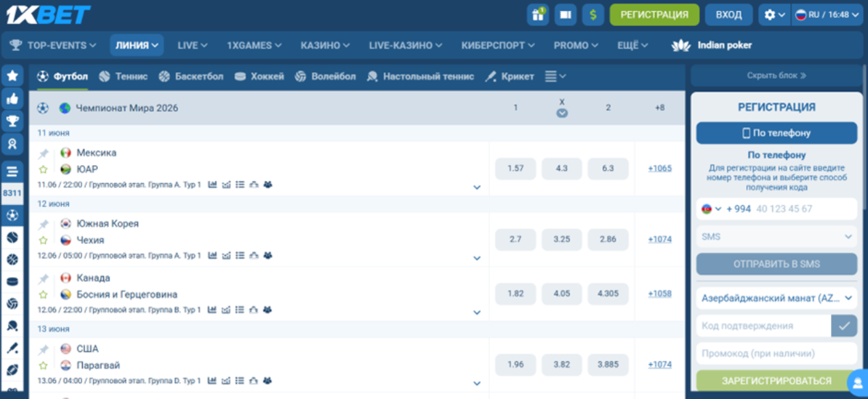This screenshot has width=868, height=399.
Task: Open the settings gear menu
Action: coord(774,14)
